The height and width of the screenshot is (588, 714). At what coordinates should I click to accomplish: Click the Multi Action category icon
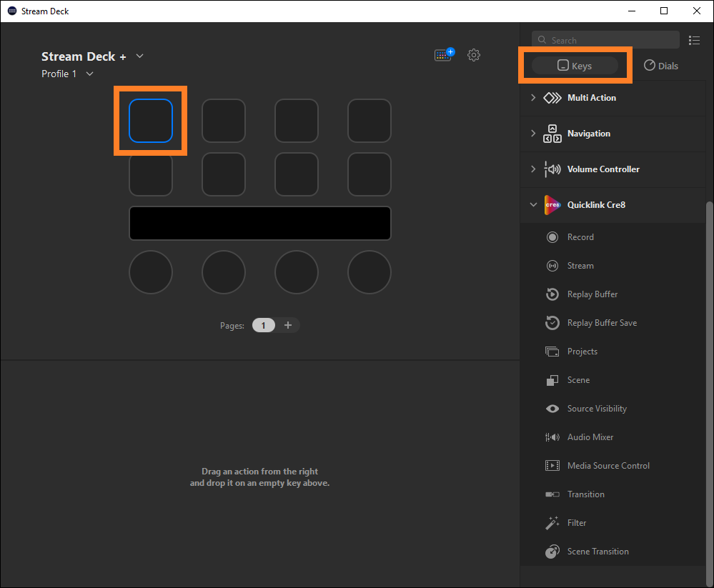(x=552, y=98)
